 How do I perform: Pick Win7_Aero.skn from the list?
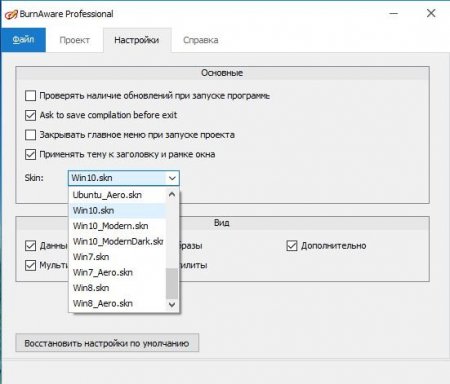click(x=117, y=272)
